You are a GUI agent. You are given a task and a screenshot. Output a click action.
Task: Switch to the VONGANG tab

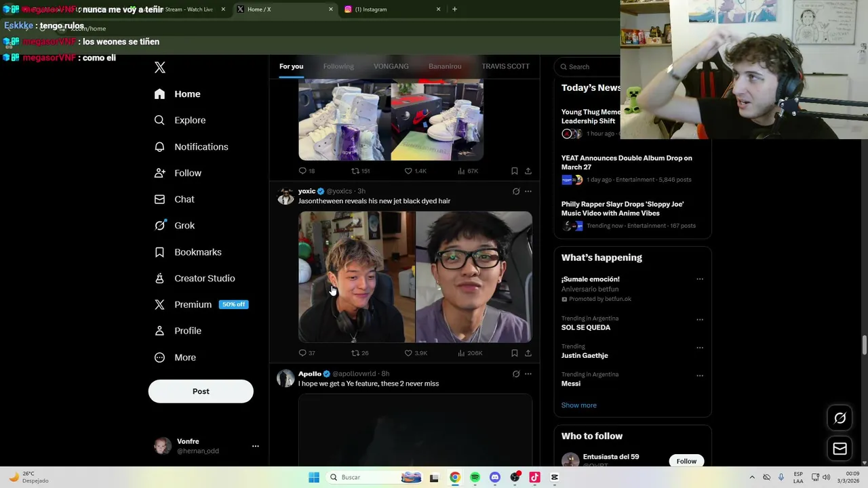point(391,66)
